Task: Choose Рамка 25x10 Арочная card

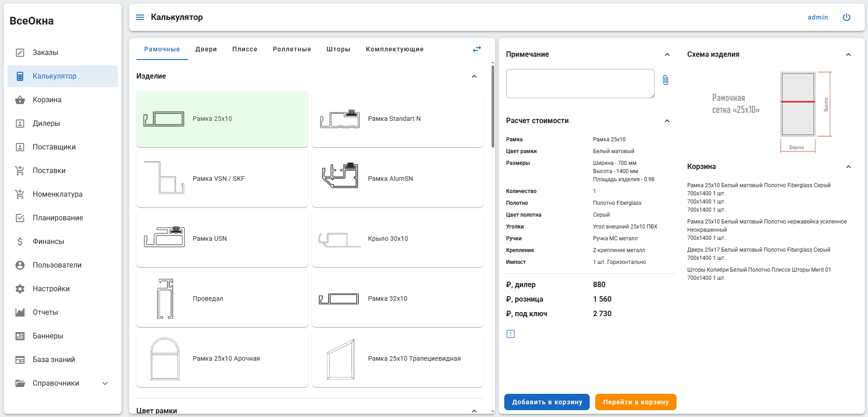Action: pyautogui.click(x=222, y=359)
